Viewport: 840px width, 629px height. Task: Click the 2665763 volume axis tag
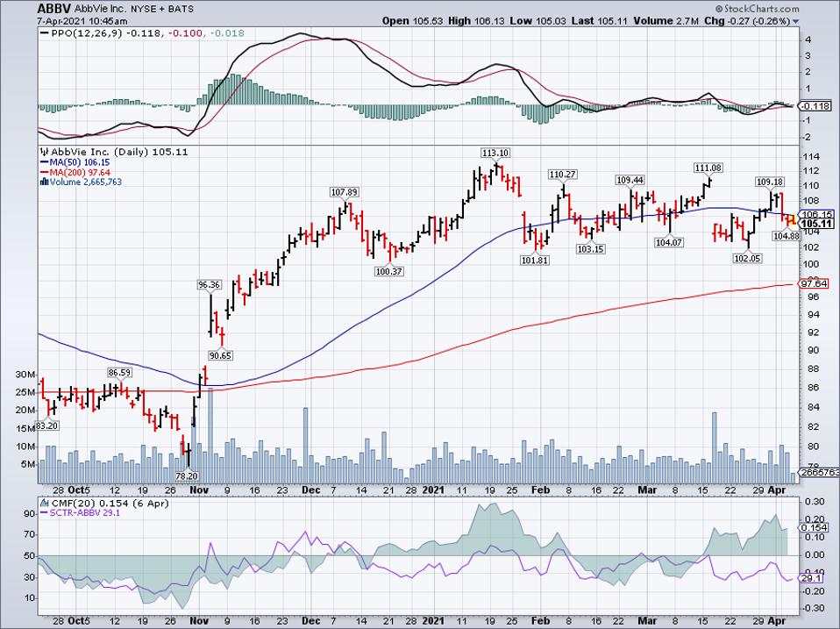[x=819, y=473]
